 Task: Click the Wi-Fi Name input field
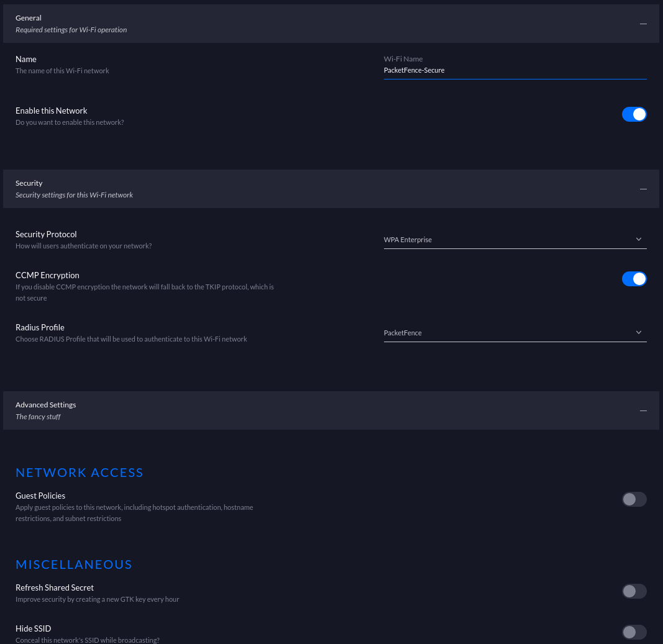515,70
